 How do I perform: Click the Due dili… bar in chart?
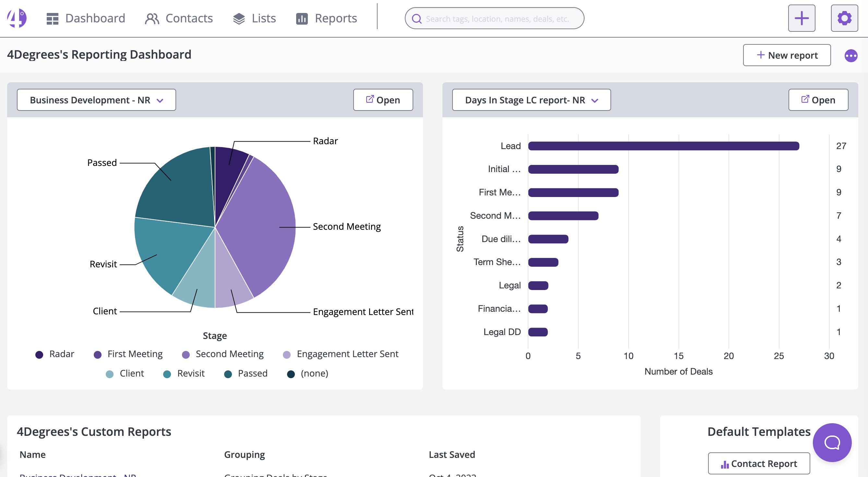pos(548,239)
